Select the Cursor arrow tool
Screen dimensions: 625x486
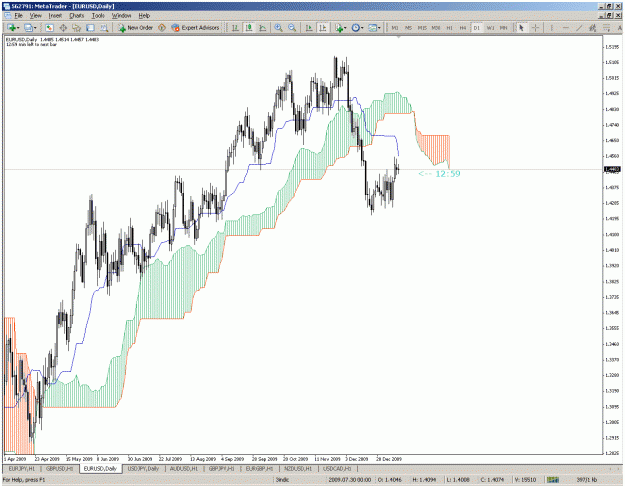point(521,28)
